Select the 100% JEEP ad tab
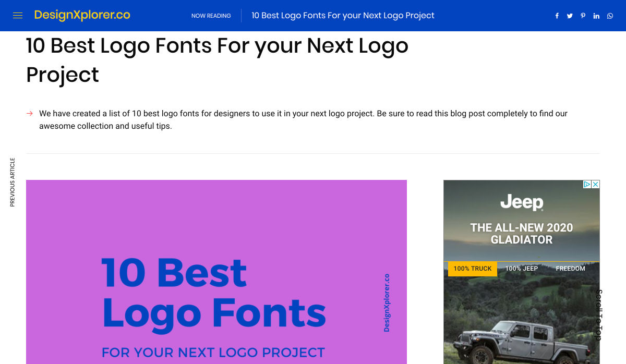 [x=522, y=269]
